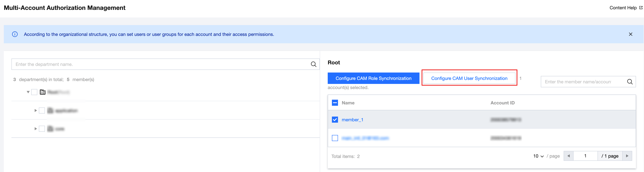Click the Root organization icon in the tree

point(42,92)
